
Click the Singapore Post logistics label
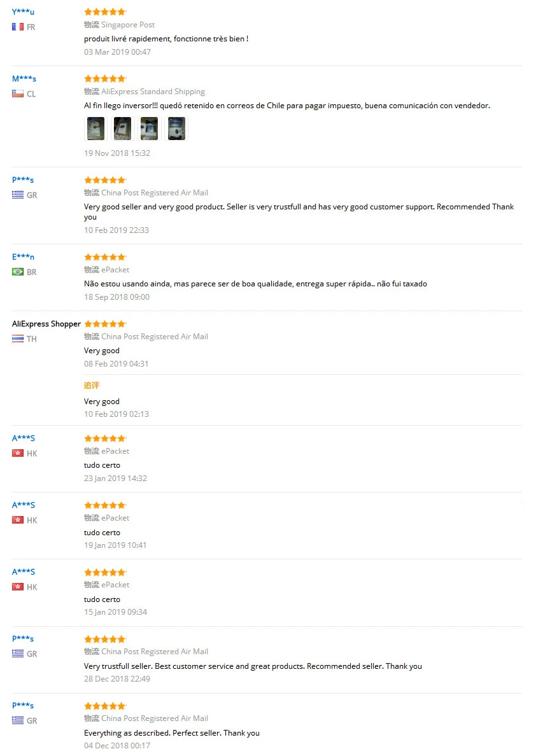point(128,25)
